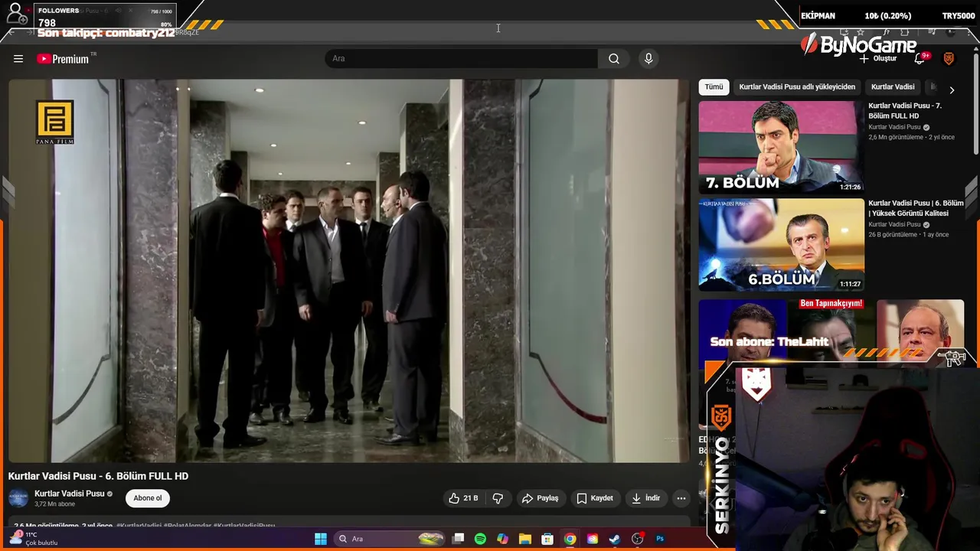Open Copilot from the taskbar
Viewport: 980px width, 551px height.
[x=502, y=539]
